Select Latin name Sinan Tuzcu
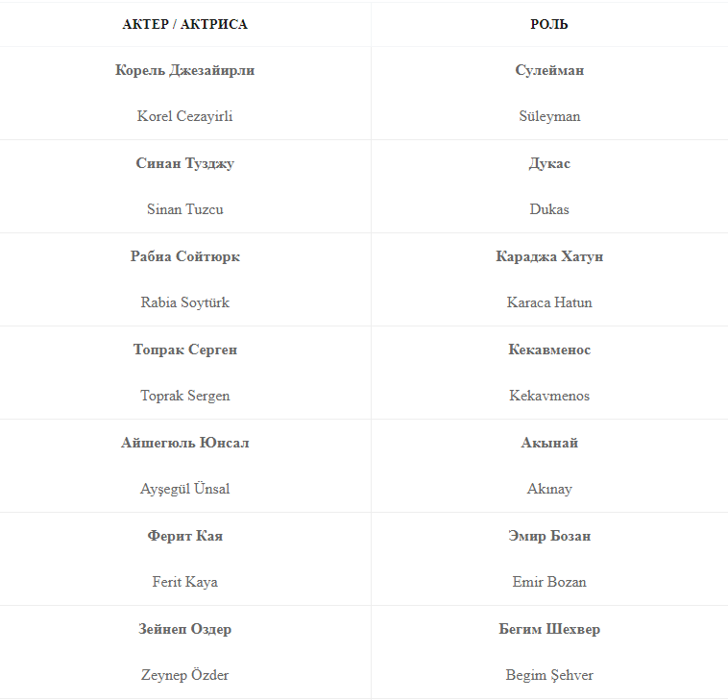This screenshot has width=728, height=700. tap(184, 209)
